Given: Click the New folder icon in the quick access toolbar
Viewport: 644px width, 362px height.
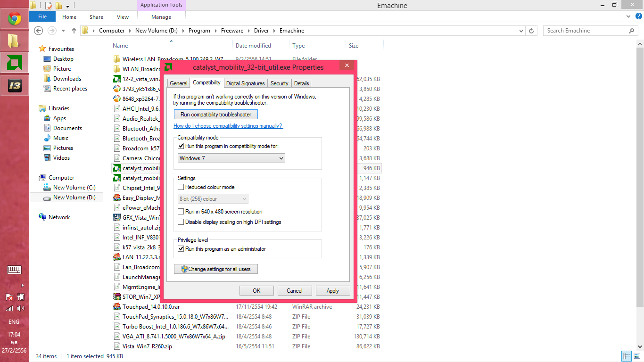Looking at the screenshot, I should tap(58, 6).
